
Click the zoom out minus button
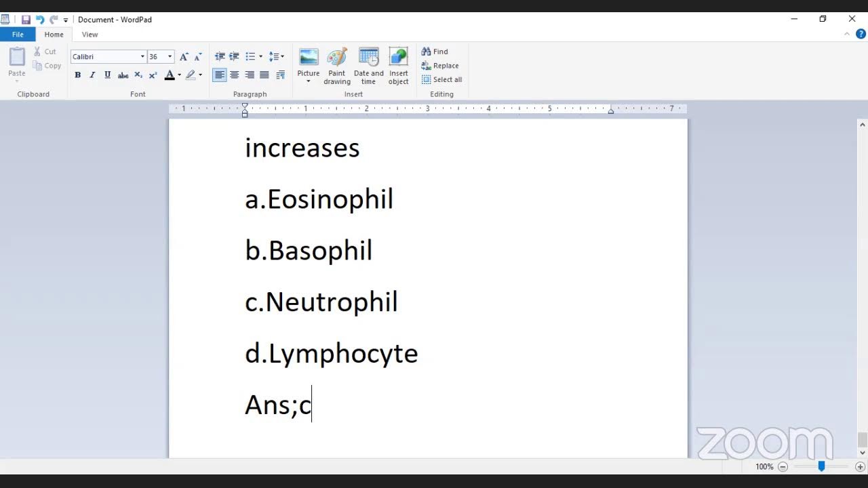[783, 466]
